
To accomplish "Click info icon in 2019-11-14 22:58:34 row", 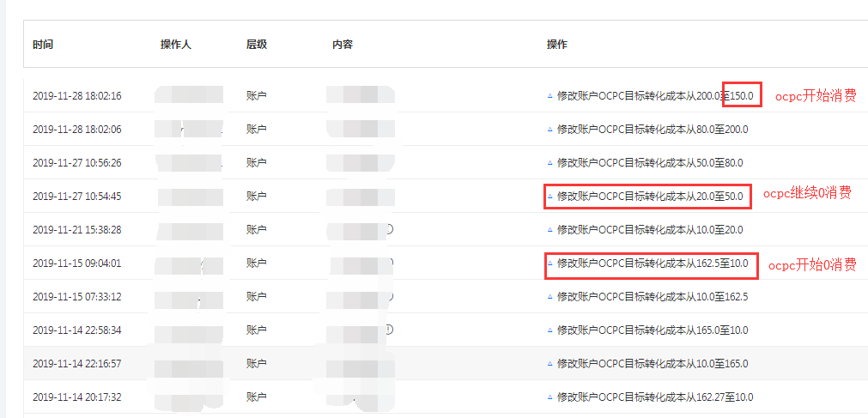I will point(389,330).
